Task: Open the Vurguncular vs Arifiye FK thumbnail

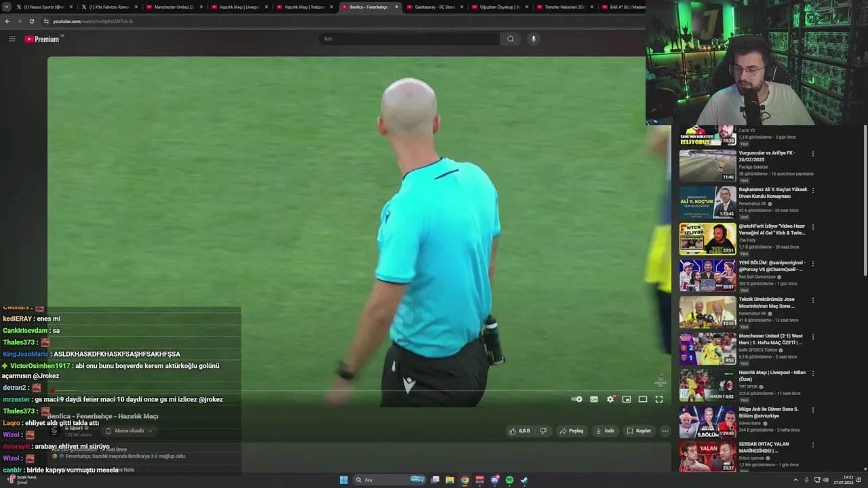Action: (707, 165)
